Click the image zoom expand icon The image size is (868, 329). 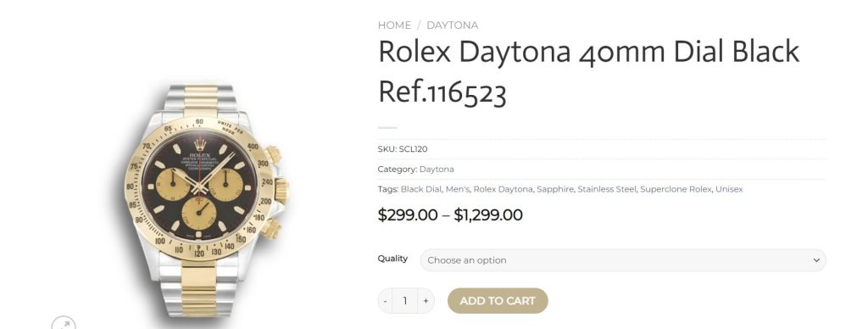click(64, 323)
